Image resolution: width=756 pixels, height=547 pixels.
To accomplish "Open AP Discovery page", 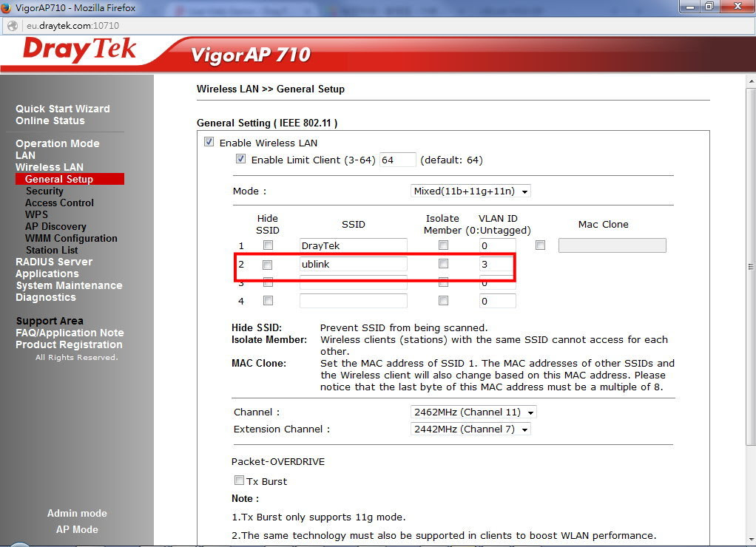I will 55,226.
